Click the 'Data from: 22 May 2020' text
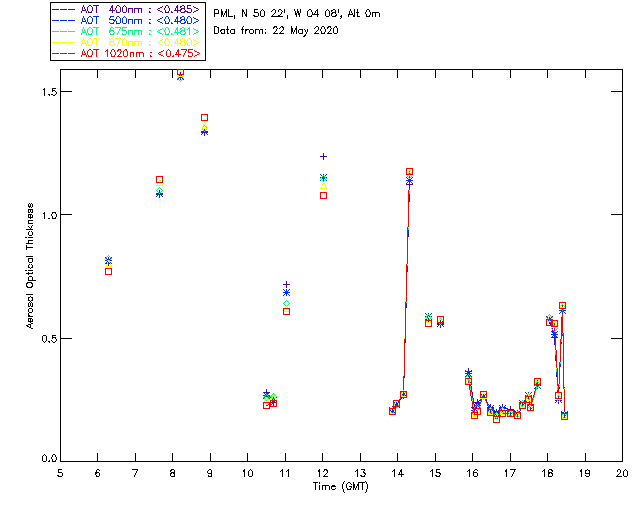Viewport: 640px width, 512px height. [x=276, y=31]
